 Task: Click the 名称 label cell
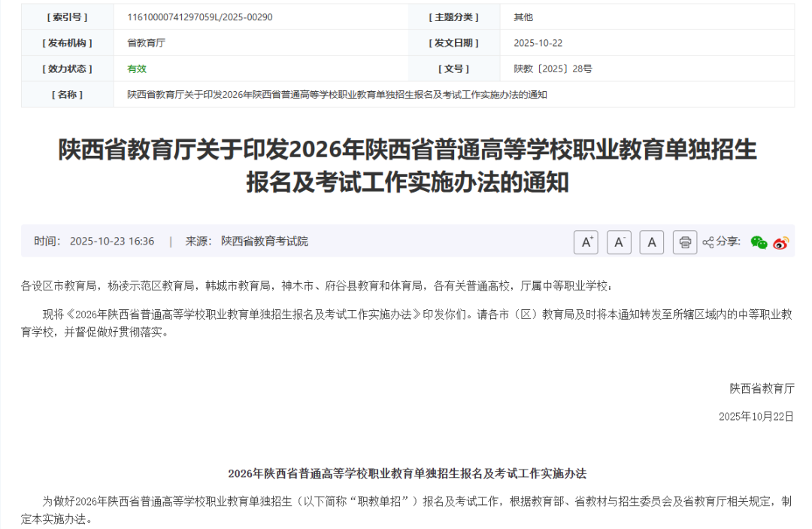[68, 95]
